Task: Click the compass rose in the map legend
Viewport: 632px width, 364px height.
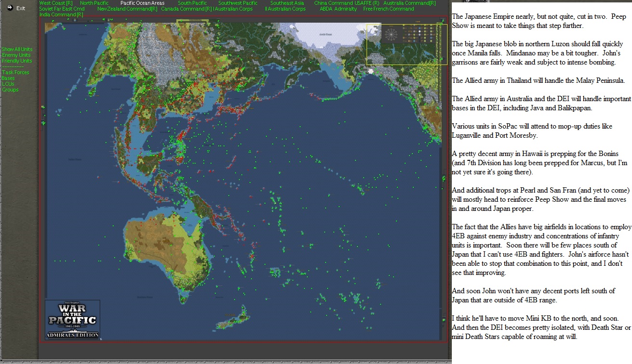Action: (x=391, y=34)
